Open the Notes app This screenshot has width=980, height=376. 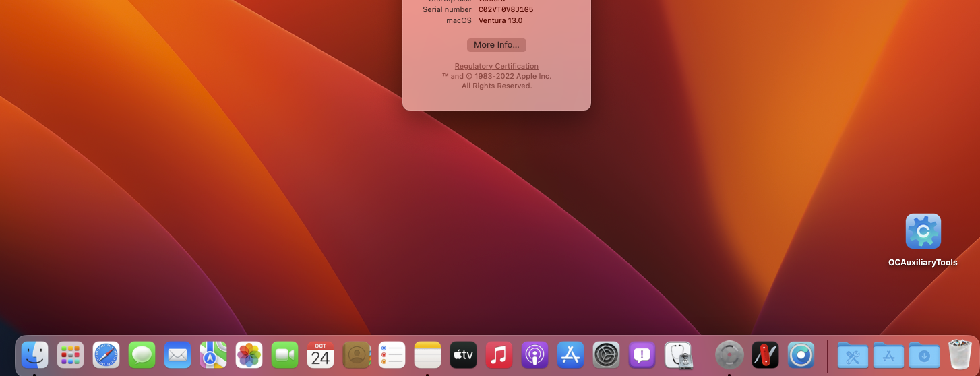427,354
